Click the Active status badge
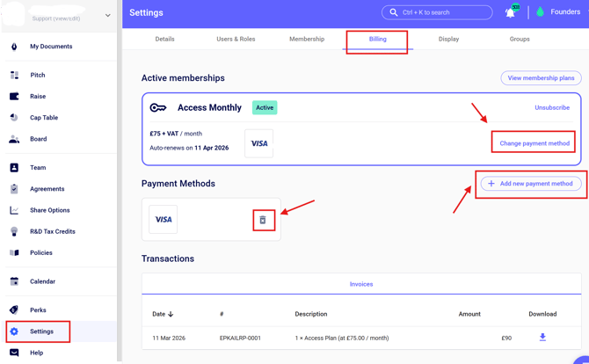 (265, 108)
